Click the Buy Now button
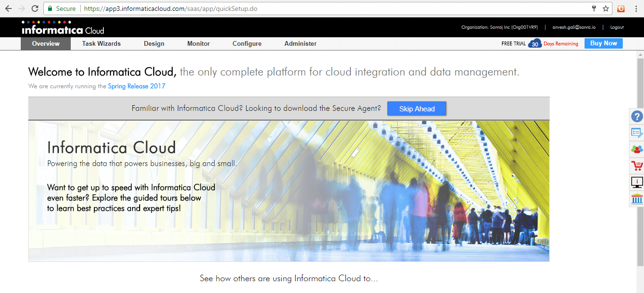 click(x=603, y=43)
